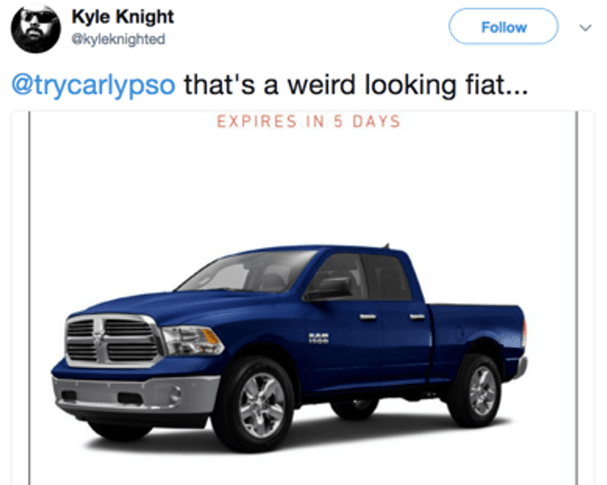Viewport: 607px width, 485px height.
Task: Click Kyle Knight's profile avatar
Action: pyautogui.click(x=36, y=29)
